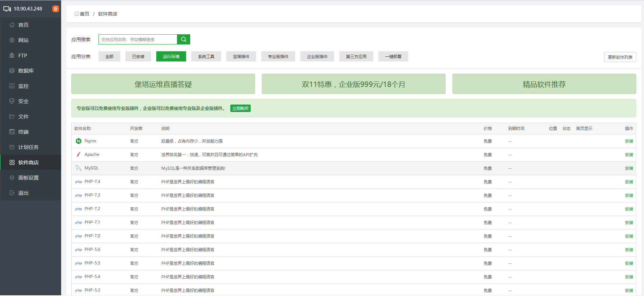Click the magnifier search button
This screenshot has height=297, width=644.
183,39
